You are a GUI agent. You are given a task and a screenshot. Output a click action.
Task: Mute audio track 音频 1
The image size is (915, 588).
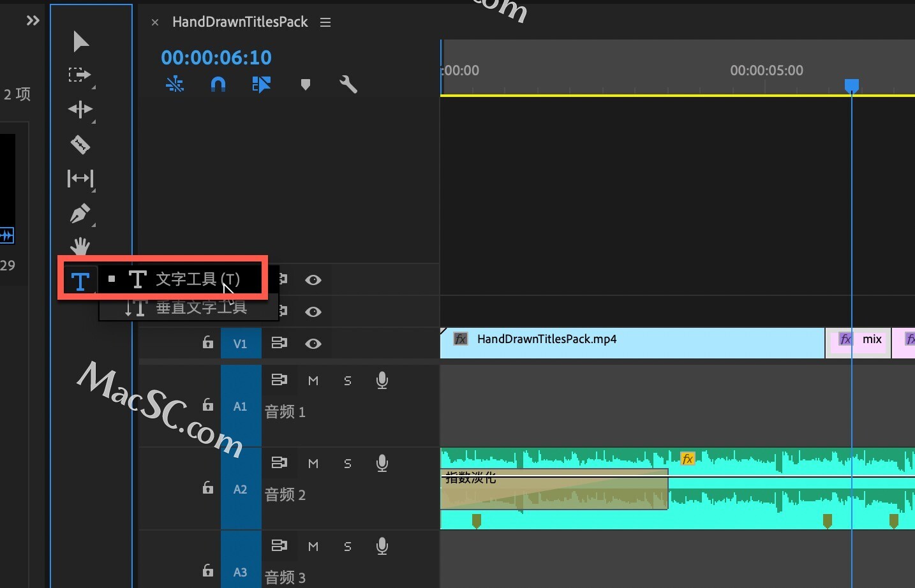click(313, 381)
